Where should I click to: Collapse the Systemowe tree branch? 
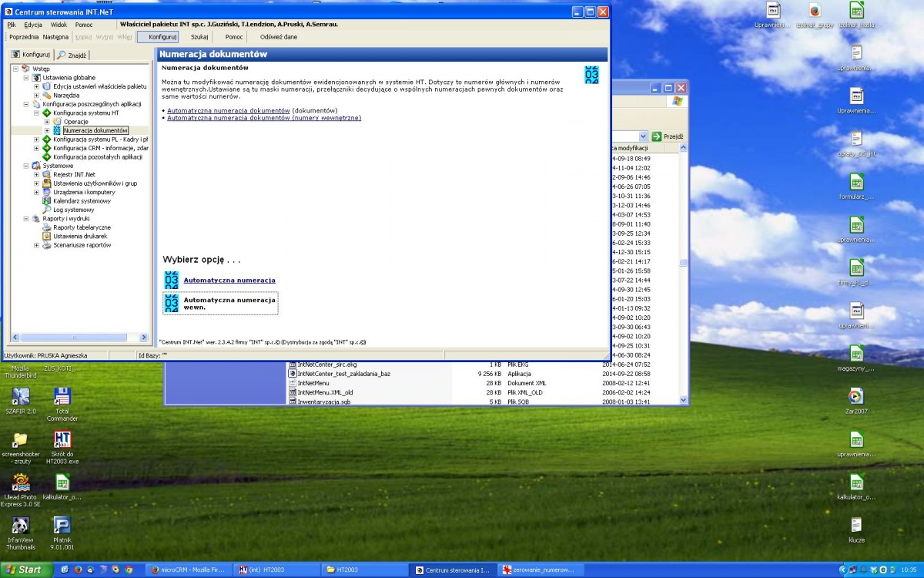[25, 166]
